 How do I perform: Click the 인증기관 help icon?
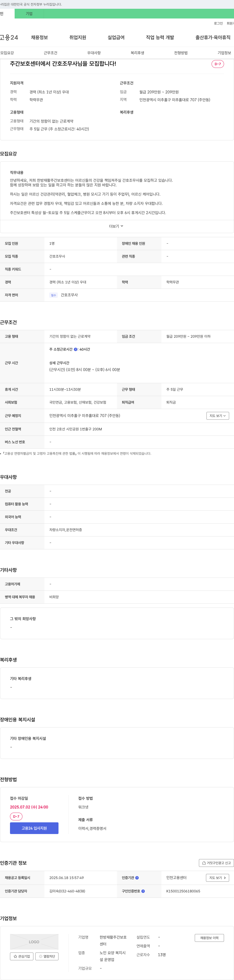tap(137, 878)
